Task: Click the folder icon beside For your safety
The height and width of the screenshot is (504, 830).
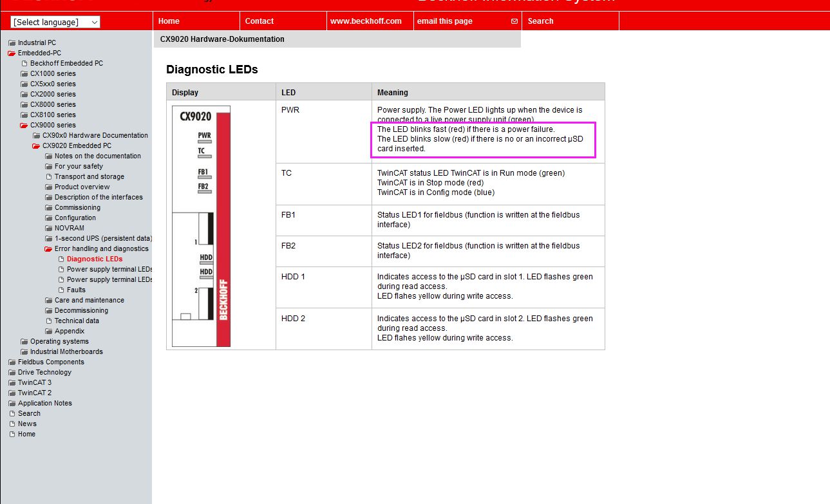Action: pyautogui.click(x=48, y=167)
